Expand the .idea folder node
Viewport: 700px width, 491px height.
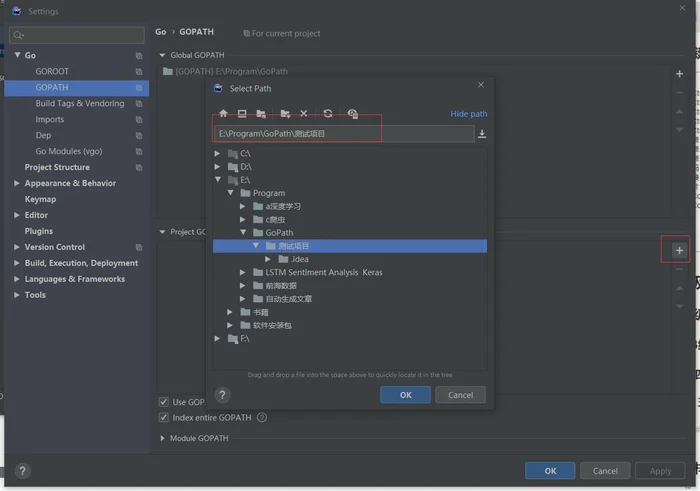coord(268,259)
